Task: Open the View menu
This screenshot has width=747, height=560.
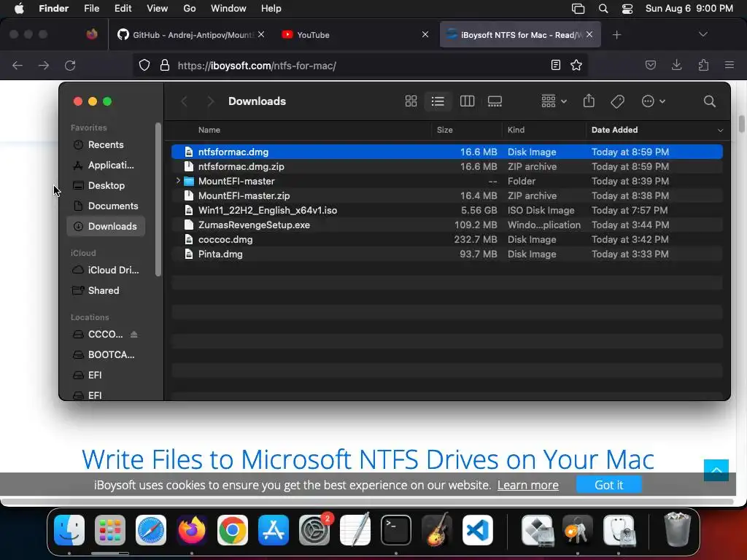Action: (x=158, y=9)
